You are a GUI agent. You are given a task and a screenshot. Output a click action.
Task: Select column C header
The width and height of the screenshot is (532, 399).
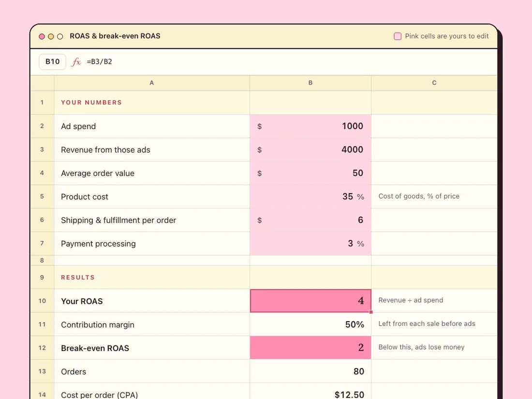pyautogui.click(x=434, y=83)
